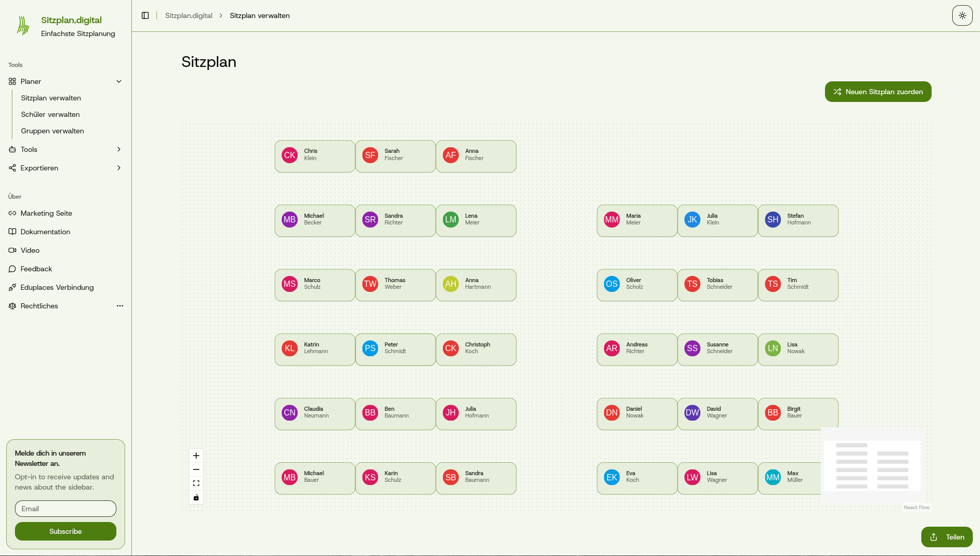Expand the Tools submenu arrow

tap(119, 149)
